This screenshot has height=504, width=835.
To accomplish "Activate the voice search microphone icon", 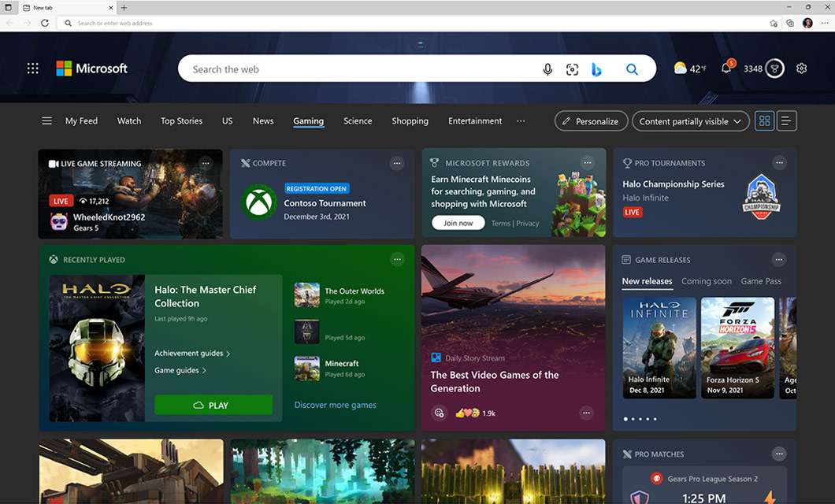I will (x=547, y=69).
